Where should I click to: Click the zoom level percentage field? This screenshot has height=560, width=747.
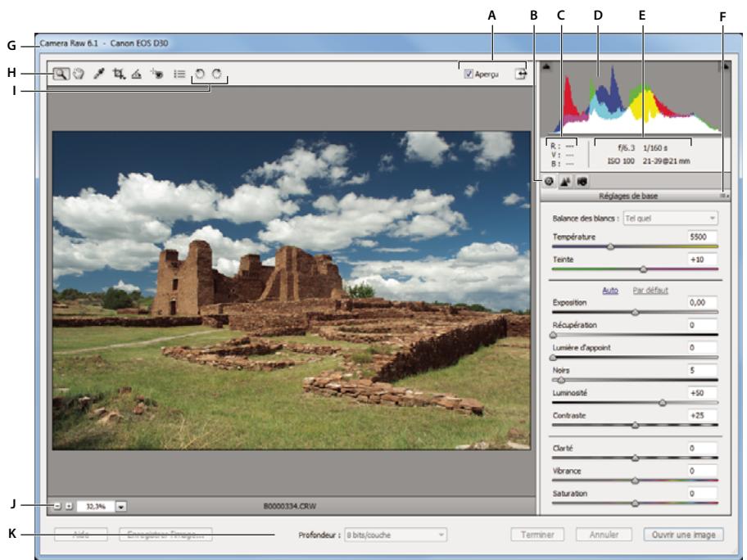[96, 506]
